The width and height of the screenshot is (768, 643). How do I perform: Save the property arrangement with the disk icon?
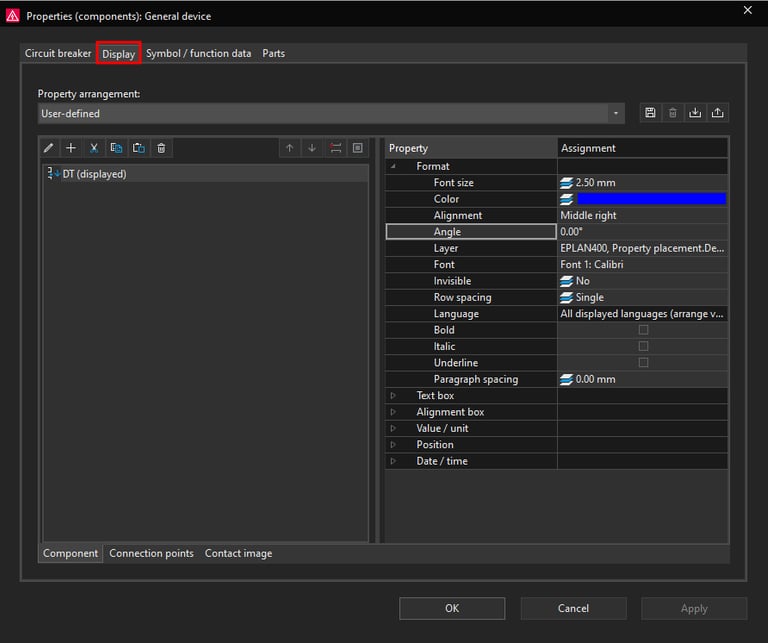(650, 113)
